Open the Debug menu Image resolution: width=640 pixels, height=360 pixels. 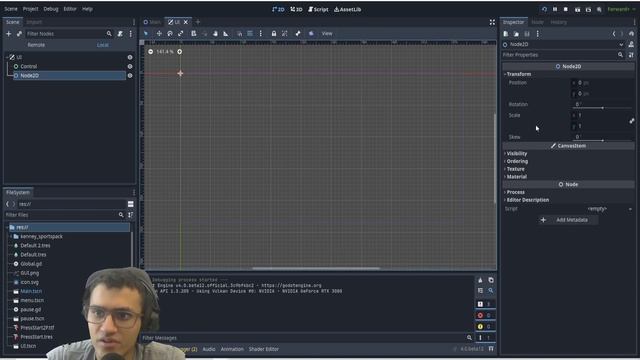pos(51,9)
